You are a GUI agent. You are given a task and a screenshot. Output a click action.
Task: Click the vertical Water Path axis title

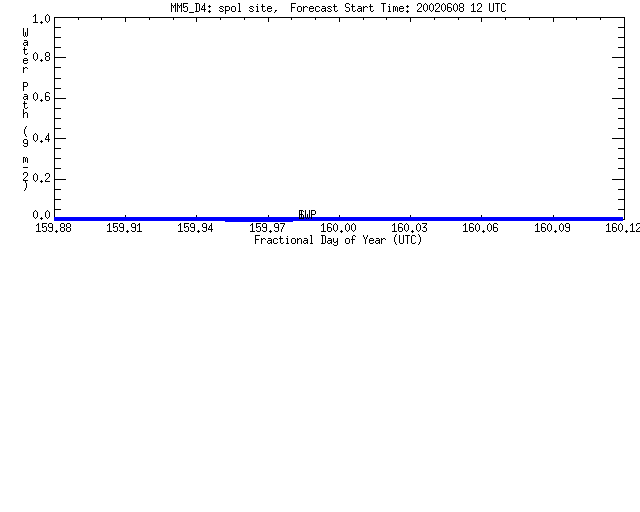coord(25,109)
